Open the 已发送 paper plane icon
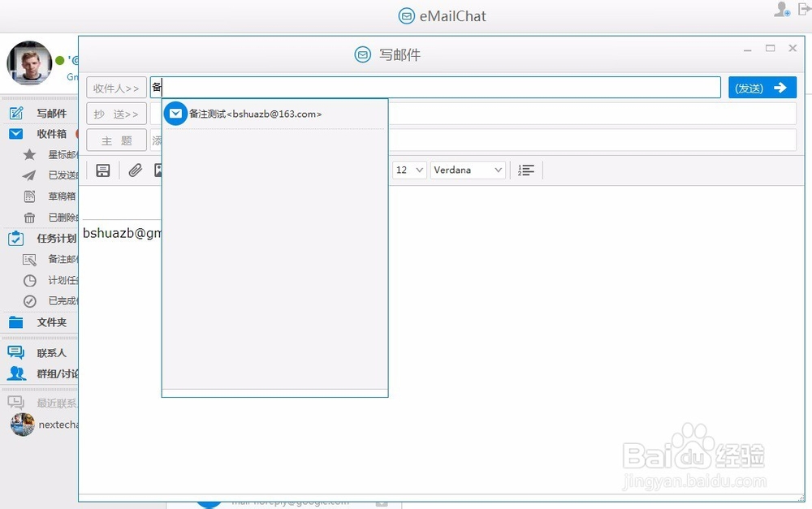This screenshot has height=509, width=812. click(29, 175)
